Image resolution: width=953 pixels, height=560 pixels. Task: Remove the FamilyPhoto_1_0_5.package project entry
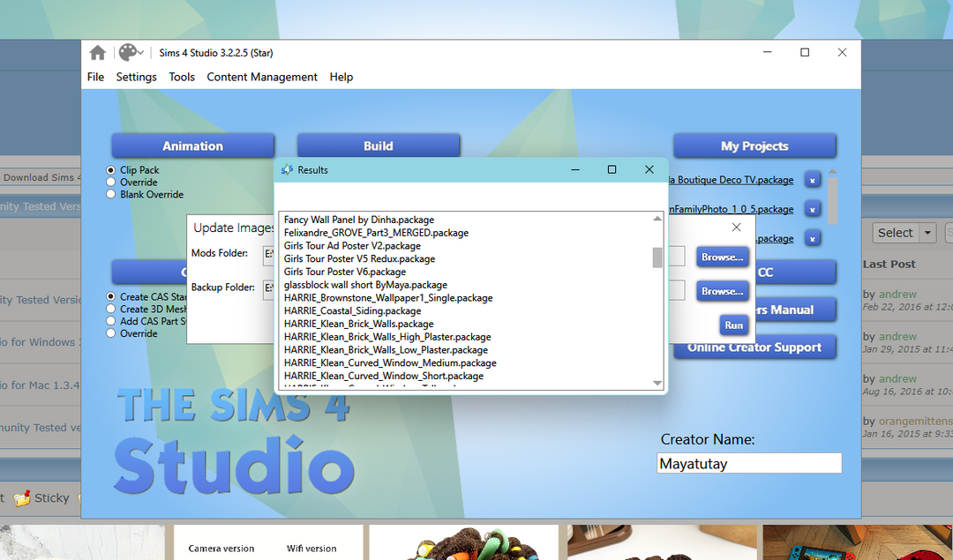click(813, 209)
